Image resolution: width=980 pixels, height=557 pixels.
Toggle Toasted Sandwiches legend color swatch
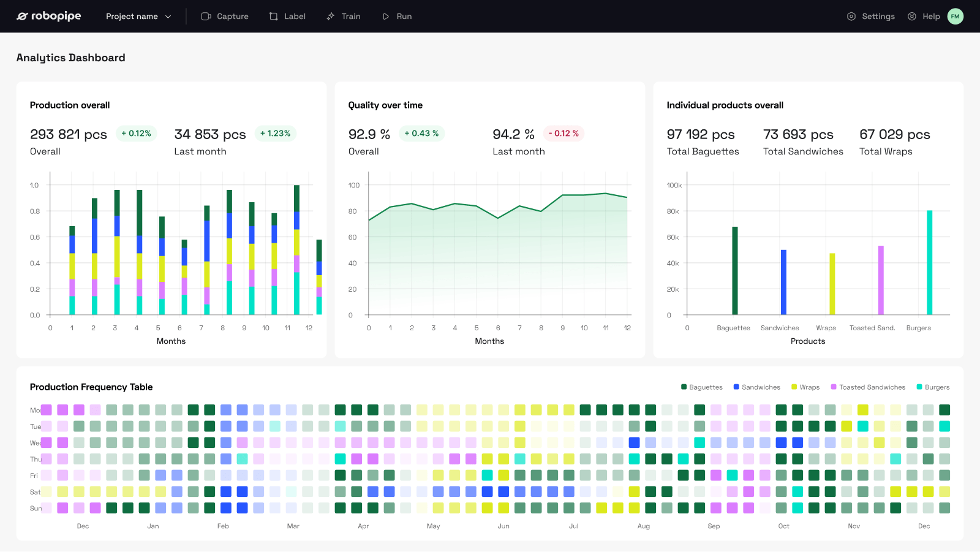[x=834, y=387]
